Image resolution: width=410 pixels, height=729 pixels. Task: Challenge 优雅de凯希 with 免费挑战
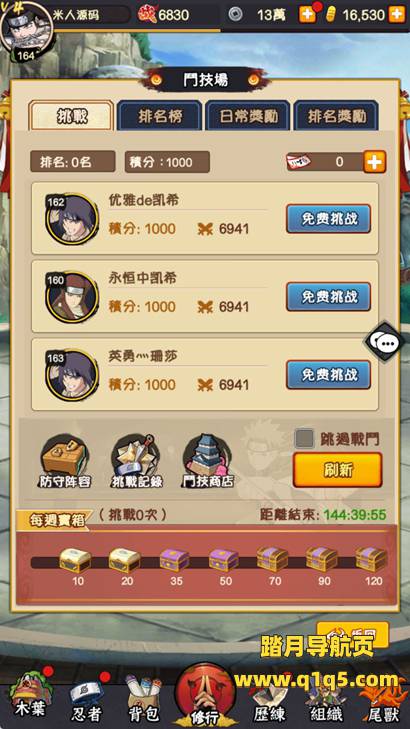point(329,219)
